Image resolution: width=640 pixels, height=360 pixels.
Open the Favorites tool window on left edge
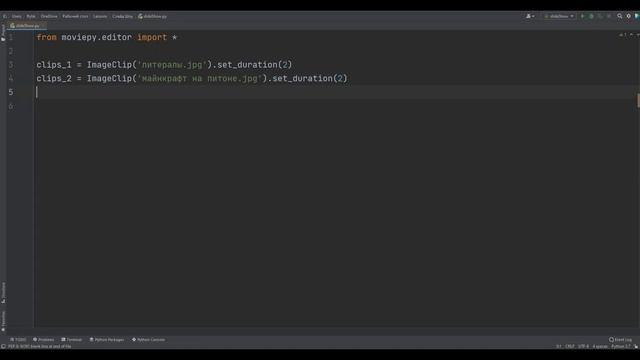tap(3, 321)
